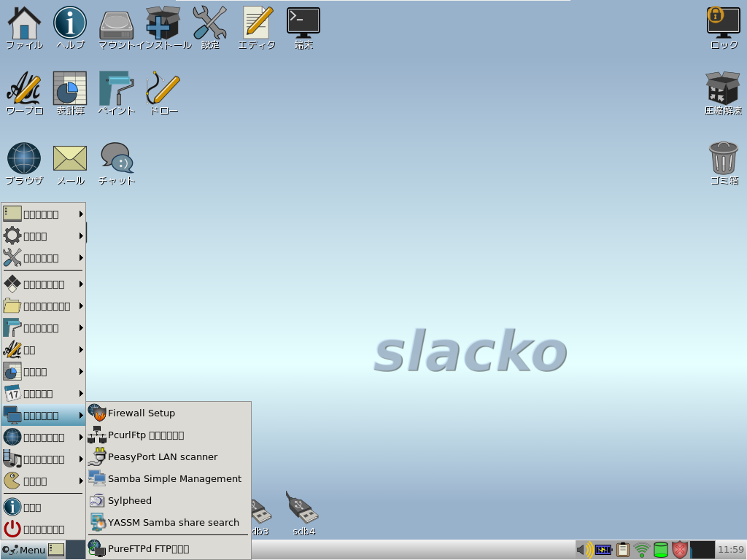Viewport: 747px width, 560px height.
Task: Launch the ブラウザ globe desktop icon
Action: tap(24, 163)
